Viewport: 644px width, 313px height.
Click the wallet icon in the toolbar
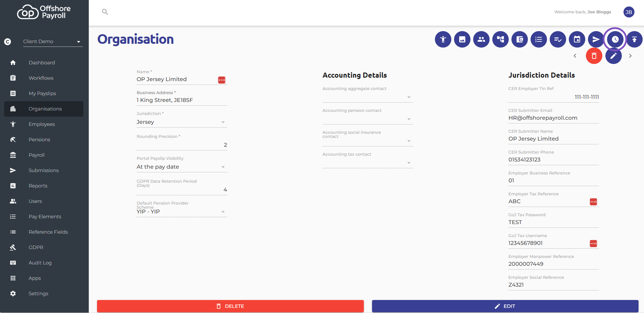click(x=520, y=39)
